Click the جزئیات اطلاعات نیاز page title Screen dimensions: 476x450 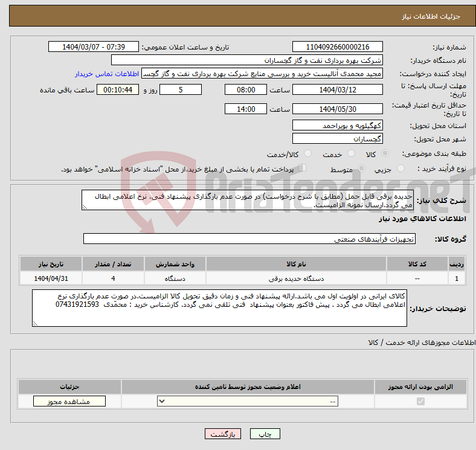tap(431, 16)
